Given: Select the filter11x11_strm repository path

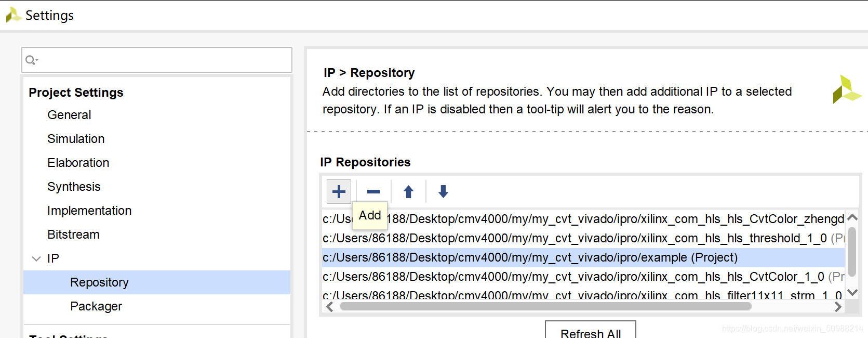Looking at the screenshot, I should pos(583,294).
